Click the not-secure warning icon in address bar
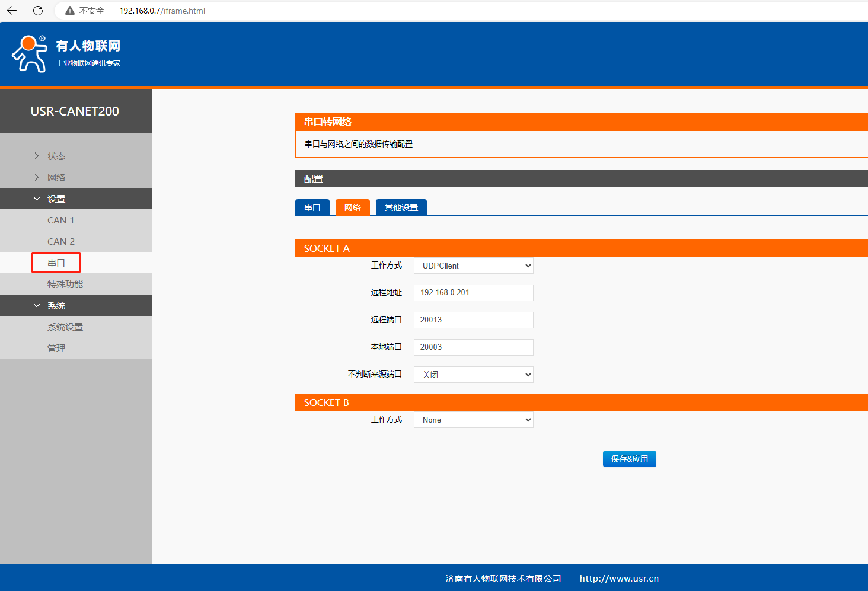Image resolution: width=868 pixels, height=591 pixels. click(x=70, y=11)
